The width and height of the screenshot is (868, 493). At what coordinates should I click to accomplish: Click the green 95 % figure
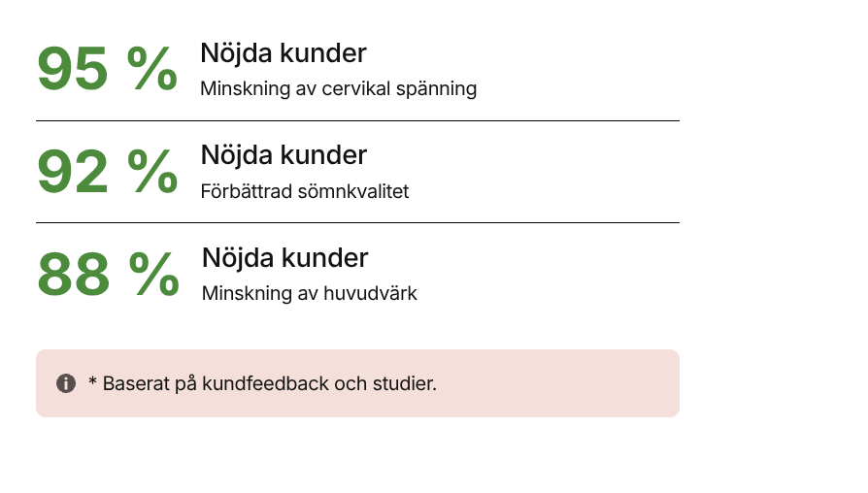pos(107,69)
